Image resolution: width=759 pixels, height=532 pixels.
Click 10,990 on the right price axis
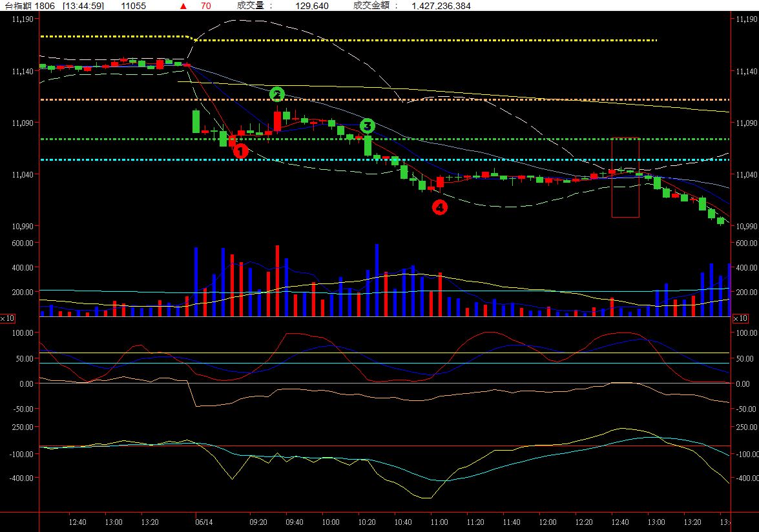click(x=746, y=227)
